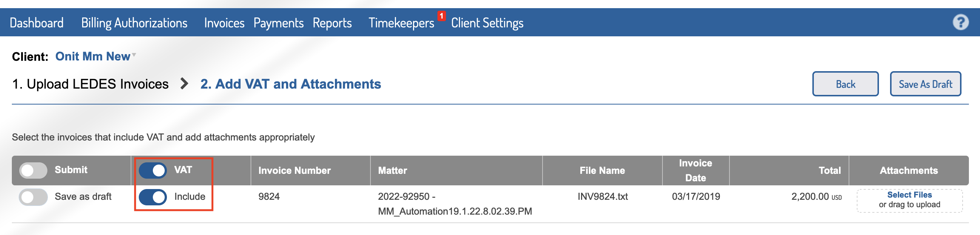The width and height of the screenshot is (980, 235).
Task: Click the breadcrumb chevron arrow icon
Action: (185, 83)
